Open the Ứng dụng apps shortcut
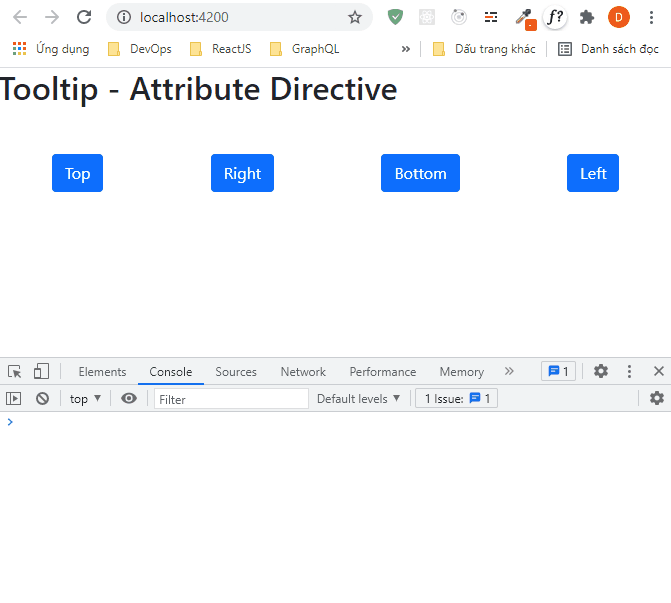The width and height of the screenshot is (671, 603). tap(50, 49)
